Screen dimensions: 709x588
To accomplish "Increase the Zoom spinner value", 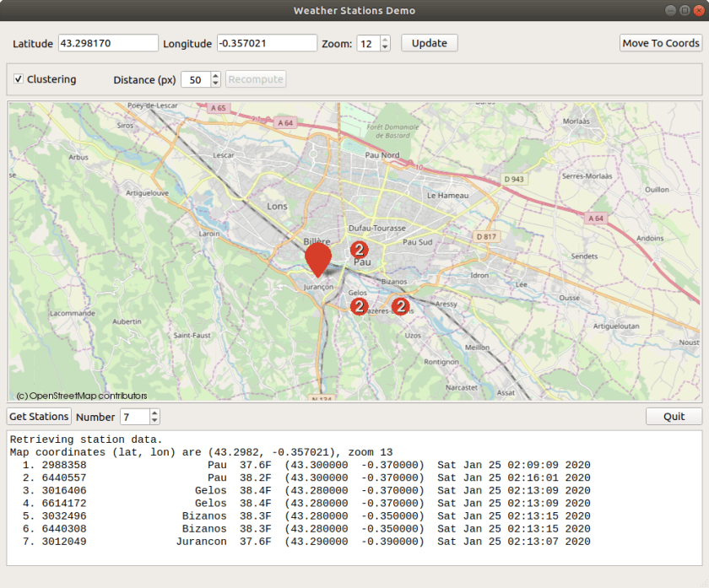I will pos(385,40).
